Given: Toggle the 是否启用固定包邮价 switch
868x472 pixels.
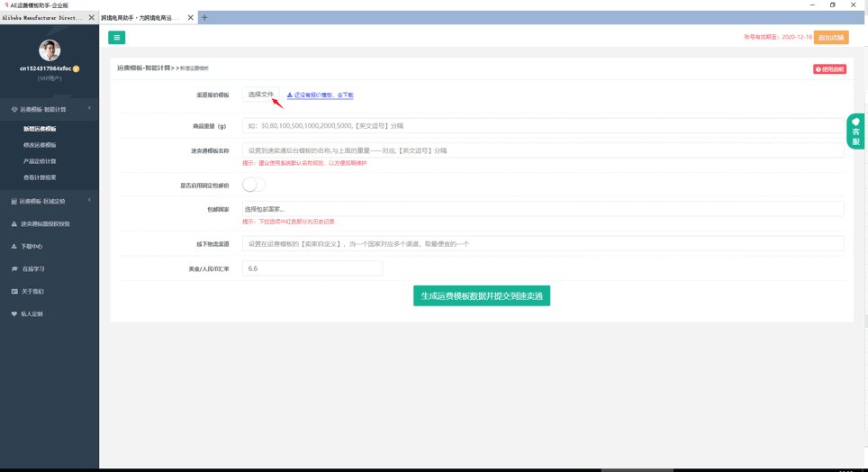Looking at the screenshot, I should pos(254,185).
